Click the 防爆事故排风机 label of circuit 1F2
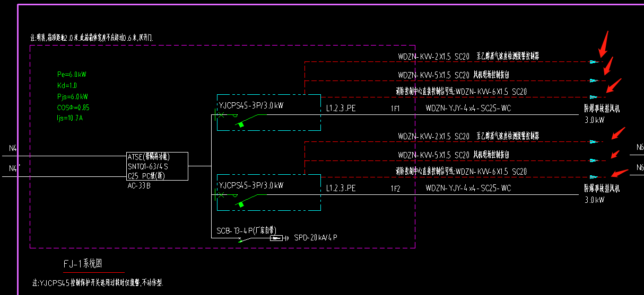 pyautogui.click(x=602, y=188)
